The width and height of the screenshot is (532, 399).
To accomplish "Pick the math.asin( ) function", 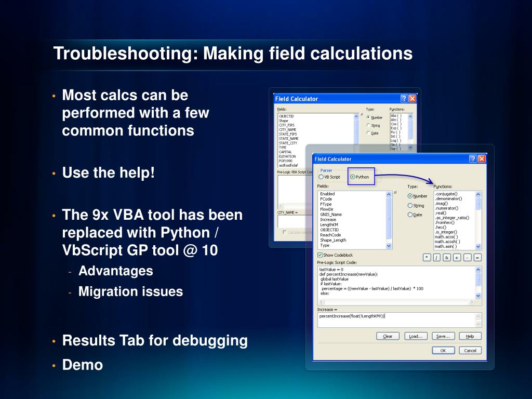I will coord(446,246).
